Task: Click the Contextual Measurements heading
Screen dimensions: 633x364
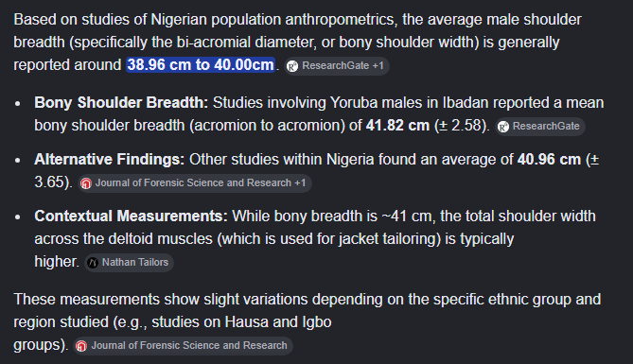Action: click(131, 217)
